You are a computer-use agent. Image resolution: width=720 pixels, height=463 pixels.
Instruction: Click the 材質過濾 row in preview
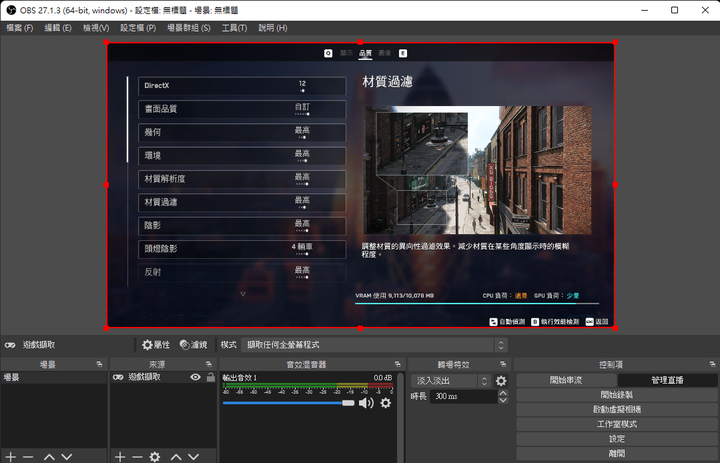(x=242, y=203)
